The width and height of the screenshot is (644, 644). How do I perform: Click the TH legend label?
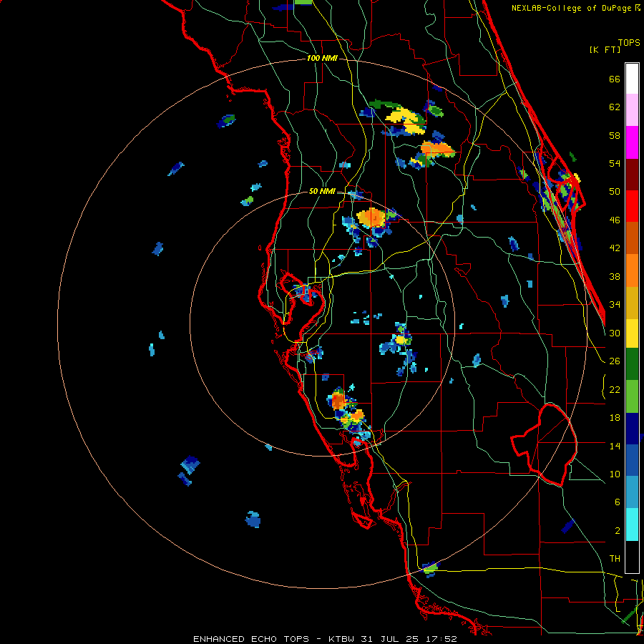click(615, 559)
